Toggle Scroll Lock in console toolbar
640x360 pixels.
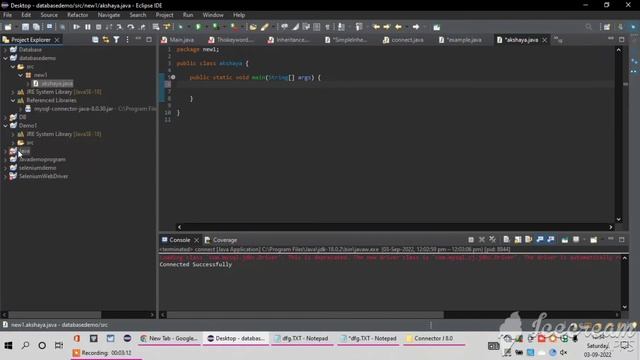point(518,240)
